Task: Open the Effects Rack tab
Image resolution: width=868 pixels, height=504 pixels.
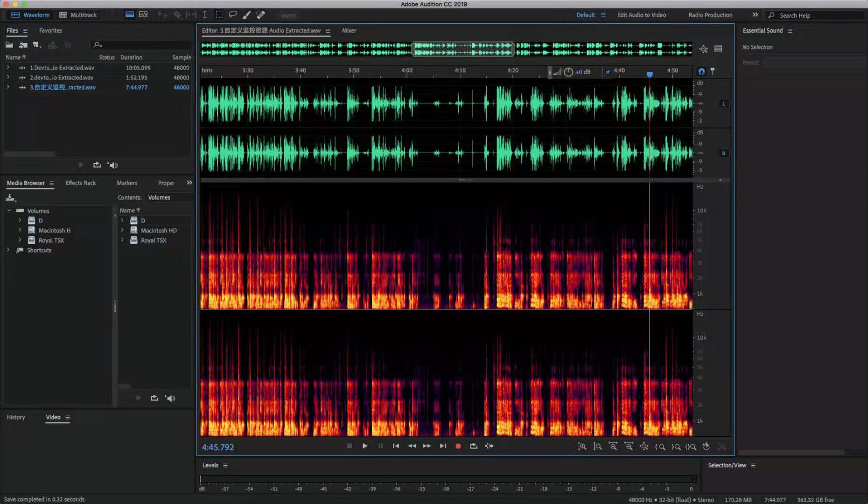Action: coord(80,183)
